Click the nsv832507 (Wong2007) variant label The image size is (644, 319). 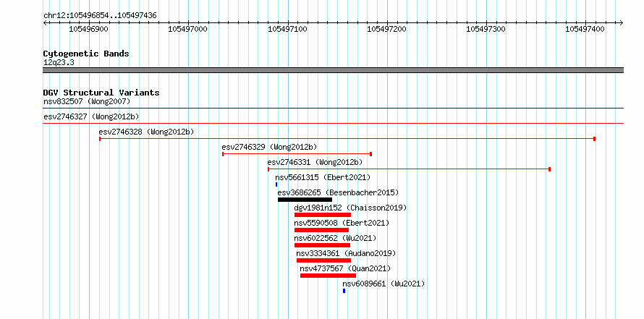coord(87,101)
